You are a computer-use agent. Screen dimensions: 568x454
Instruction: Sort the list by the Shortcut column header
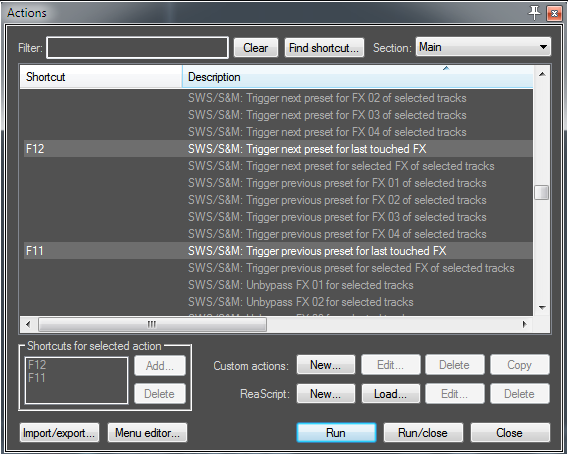click(101, 77)
